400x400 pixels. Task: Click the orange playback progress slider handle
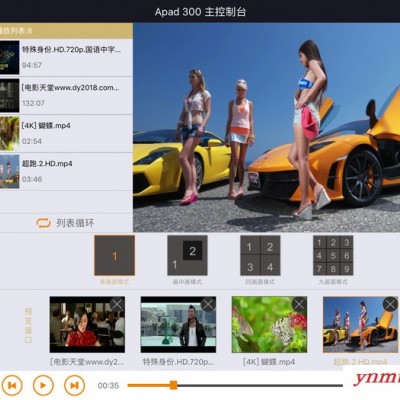[173, 385]
